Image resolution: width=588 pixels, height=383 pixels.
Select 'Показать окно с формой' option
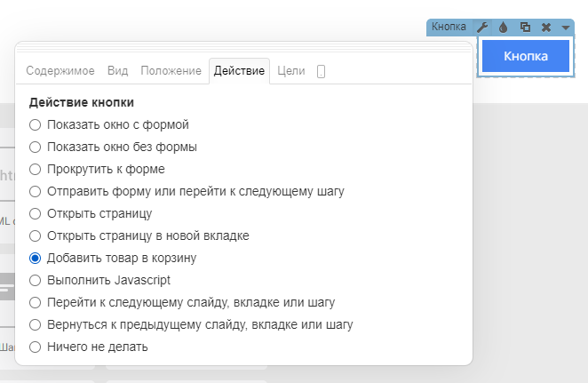tap(35, 124)
